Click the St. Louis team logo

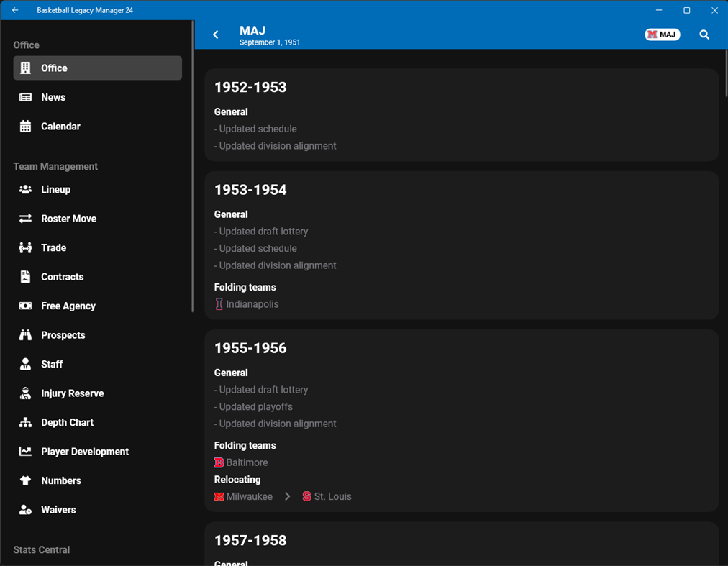[x=307, y=496]
